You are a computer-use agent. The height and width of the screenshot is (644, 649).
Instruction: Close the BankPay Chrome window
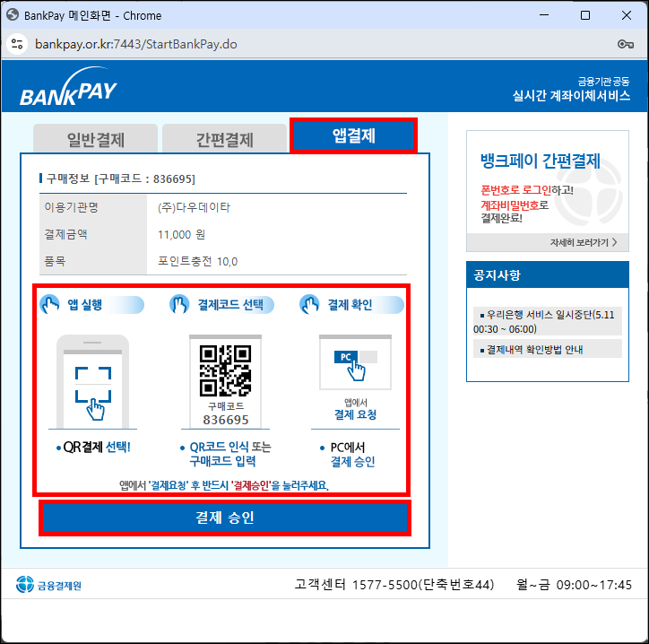[x=627, y=15]
